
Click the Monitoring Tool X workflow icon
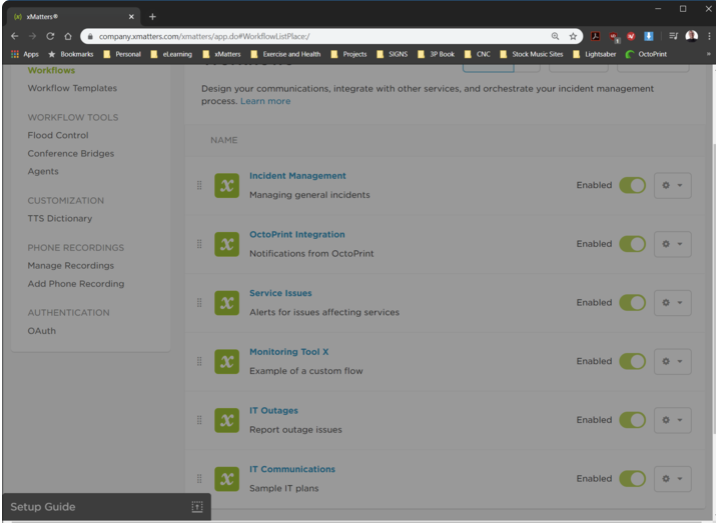[227, 361]
